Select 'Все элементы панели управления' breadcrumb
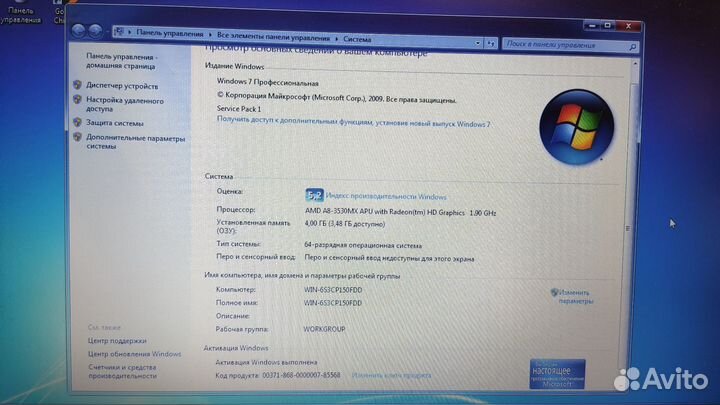 (273, 37)
